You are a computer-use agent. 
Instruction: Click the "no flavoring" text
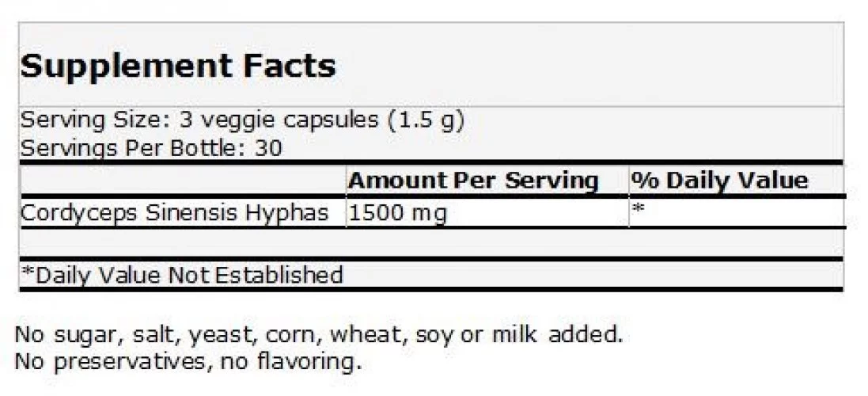click(290, 364)
